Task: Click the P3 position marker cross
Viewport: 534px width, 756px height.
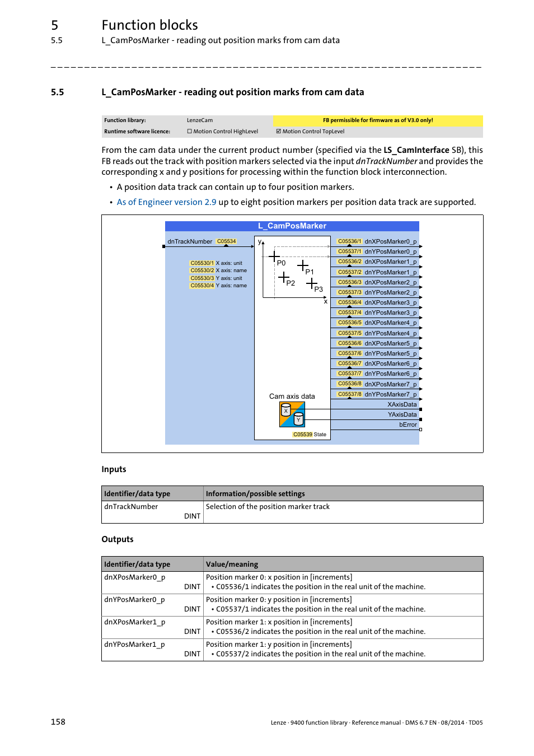Action: [312, 283]
